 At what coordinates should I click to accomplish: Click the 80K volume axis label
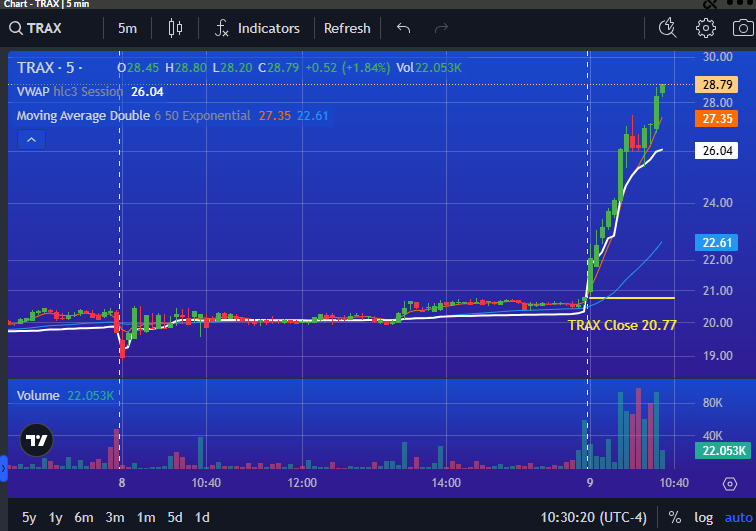713,403
